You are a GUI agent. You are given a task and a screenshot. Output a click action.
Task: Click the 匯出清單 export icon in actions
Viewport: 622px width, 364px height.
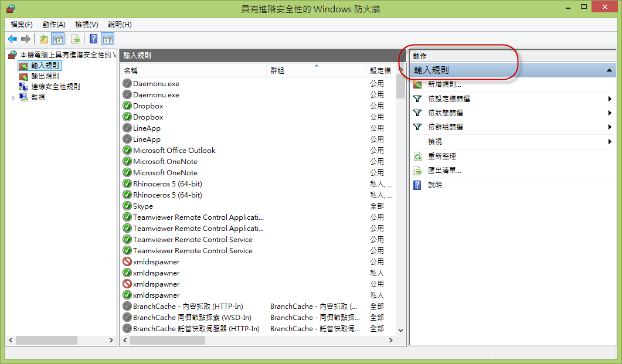(x=417, y=171)
